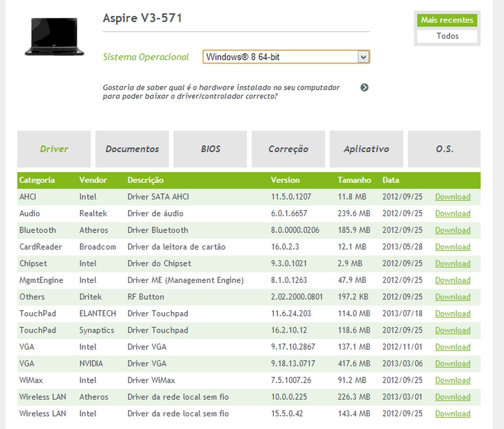Viewport: 504px width, 429px height.
Task: Select the Mais recentes filter
Action: click(x=447, y=20)
